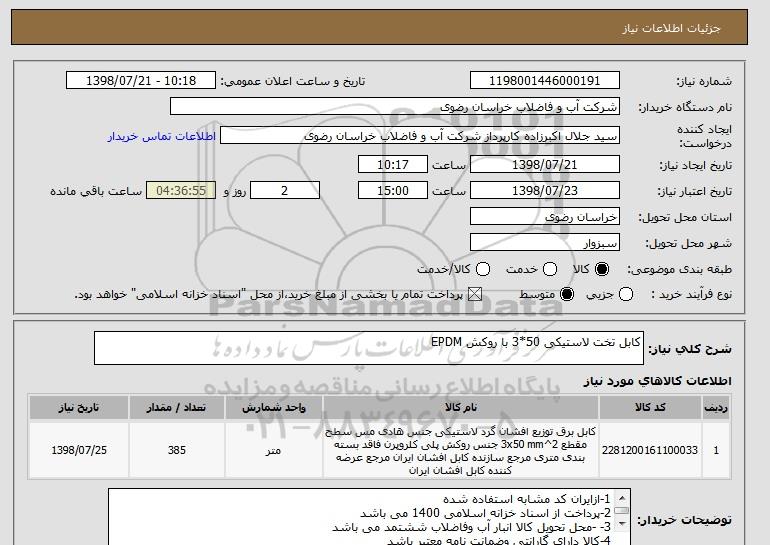
Task: Click row number 1 in goods table
Action: point(716,450)
